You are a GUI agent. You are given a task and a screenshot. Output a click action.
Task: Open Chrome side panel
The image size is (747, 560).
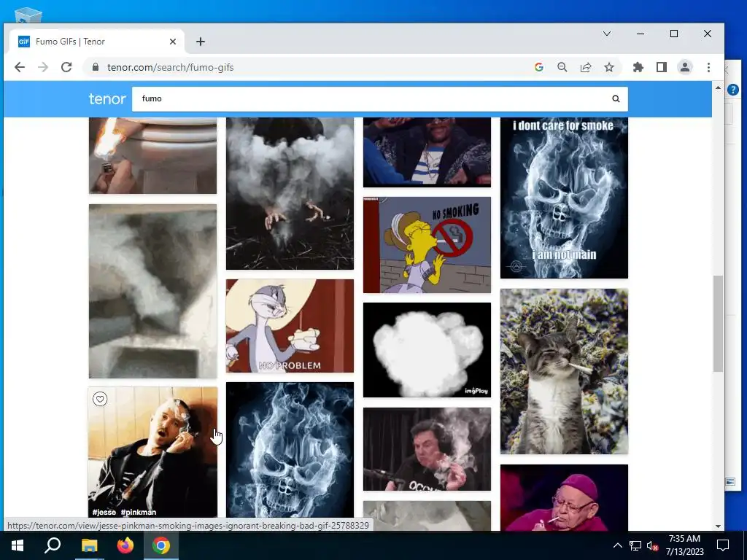click(x=661, y=67)
